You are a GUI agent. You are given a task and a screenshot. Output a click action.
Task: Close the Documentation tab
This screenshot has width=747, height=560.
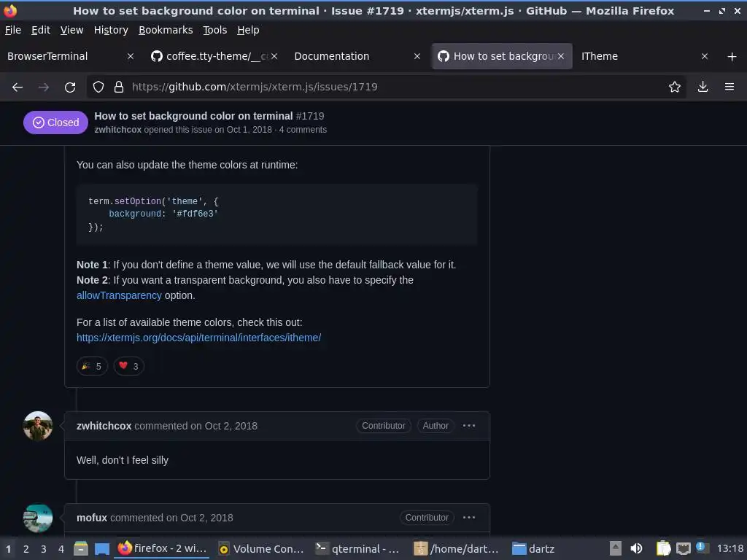417,56
